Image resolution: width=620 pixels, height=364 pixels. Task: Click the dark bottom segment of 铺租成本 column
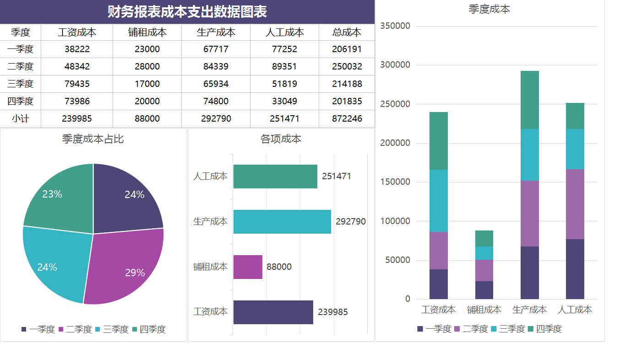point(484,290)
